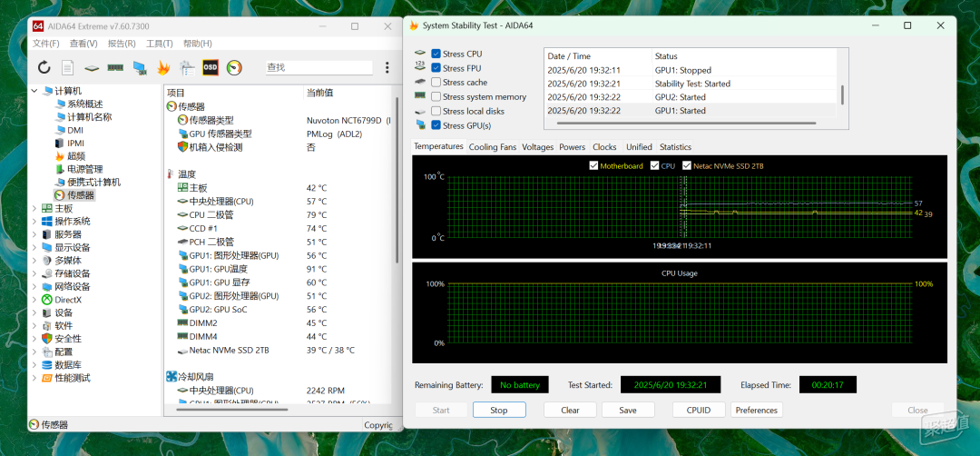Click the motherboard icon in the 主板 temperature row

click(182, 188)
